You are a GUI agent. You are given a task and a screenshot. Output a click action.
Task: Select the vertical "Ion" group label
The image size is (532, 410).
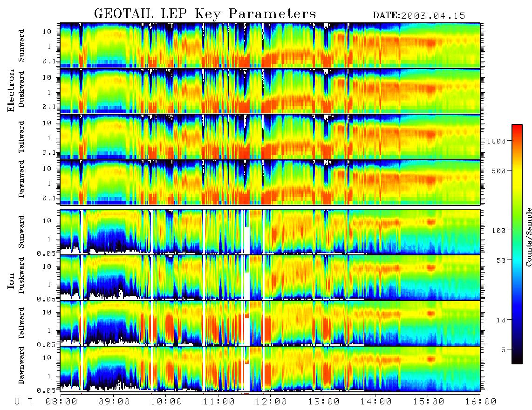point(11,281)
